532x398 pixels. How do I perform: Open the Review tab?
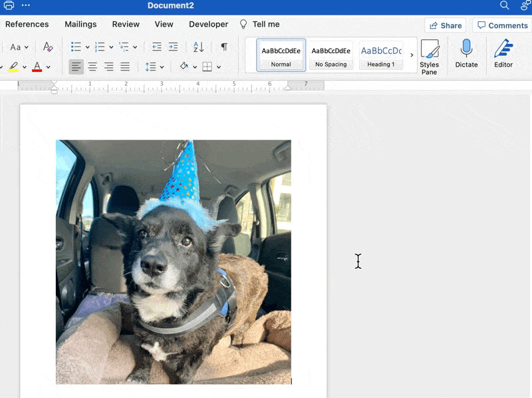pyautogui.click(x=126, y=25)
